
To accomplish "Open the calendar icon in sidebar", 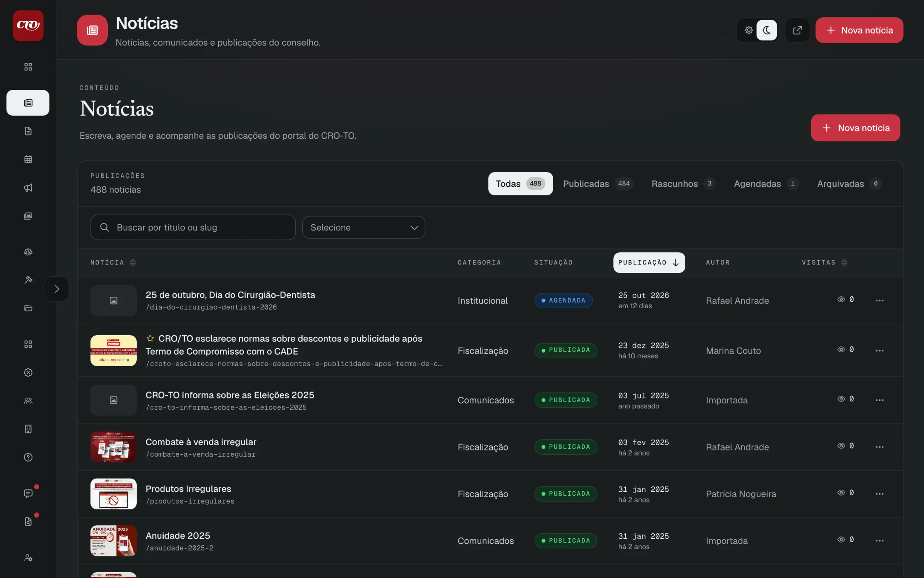I will pos(28,159).
